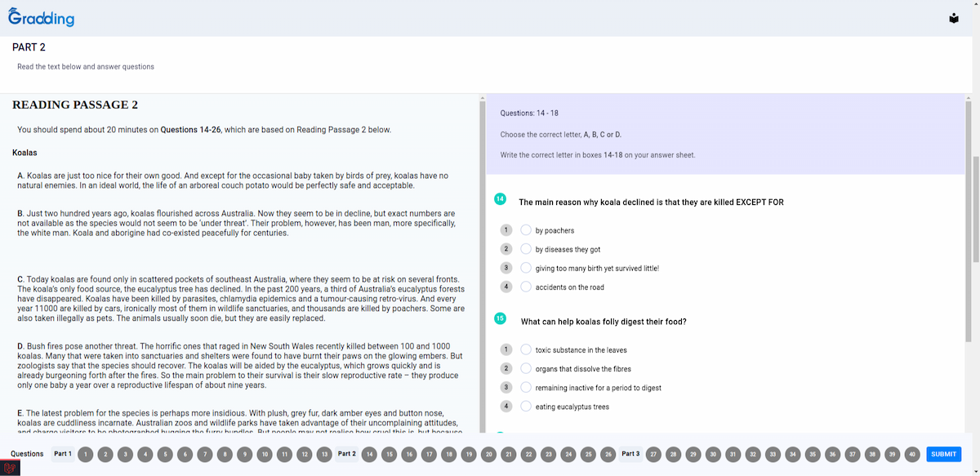Click paragraph E starting 'The latest problem'

pos(240,422)
